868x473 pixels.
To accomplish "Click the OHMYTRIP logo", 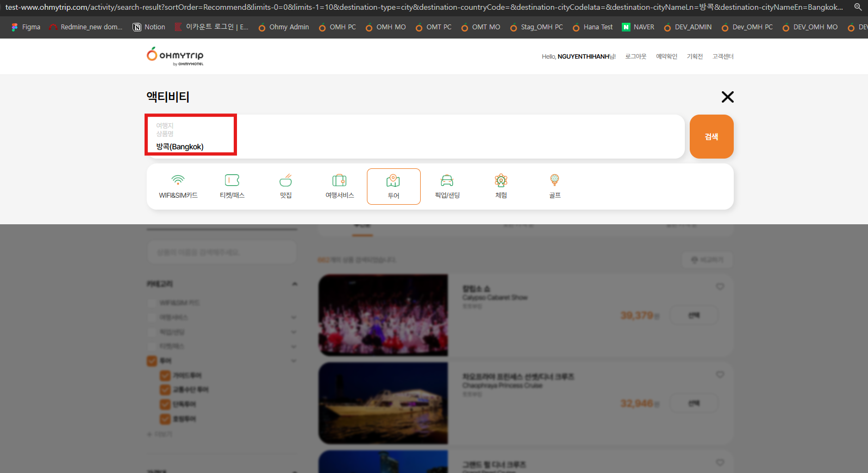I will tap(175, 56).
